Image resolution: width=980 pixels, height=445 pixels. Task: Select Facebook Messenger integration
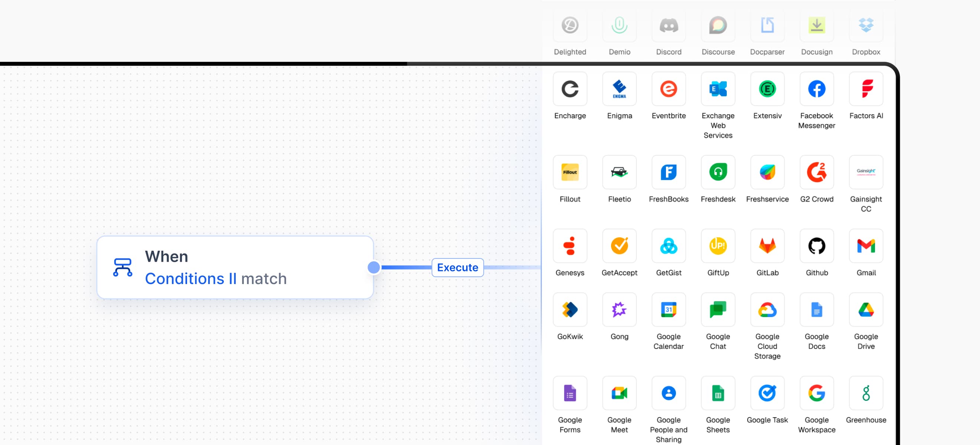(816, 89)
